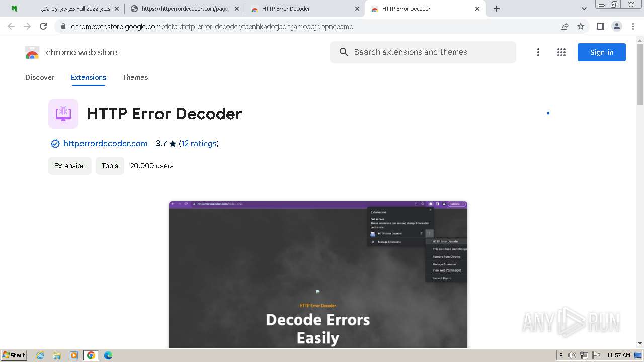Click the network tray icon
The width and height of the screenshot is (644, 362).
[x=584, y=355]
